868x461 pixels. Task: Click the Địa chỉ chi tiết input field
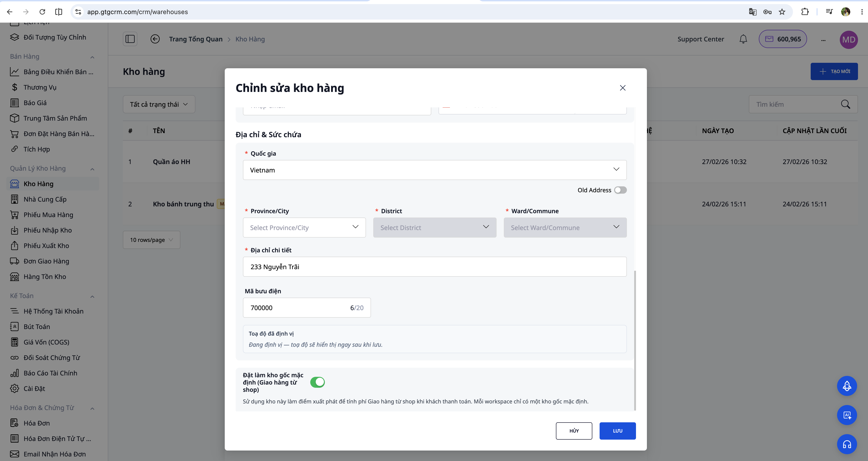coord(435,266)
